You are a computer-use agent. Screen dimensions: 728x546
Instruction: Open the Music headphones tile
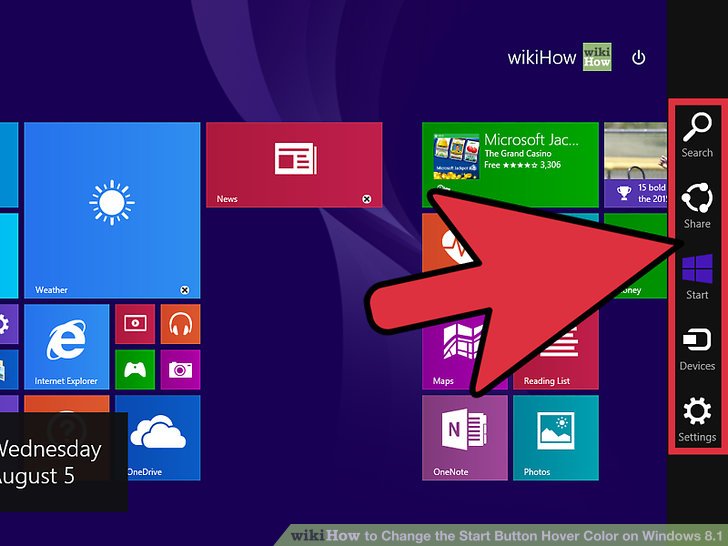[180, 324]
